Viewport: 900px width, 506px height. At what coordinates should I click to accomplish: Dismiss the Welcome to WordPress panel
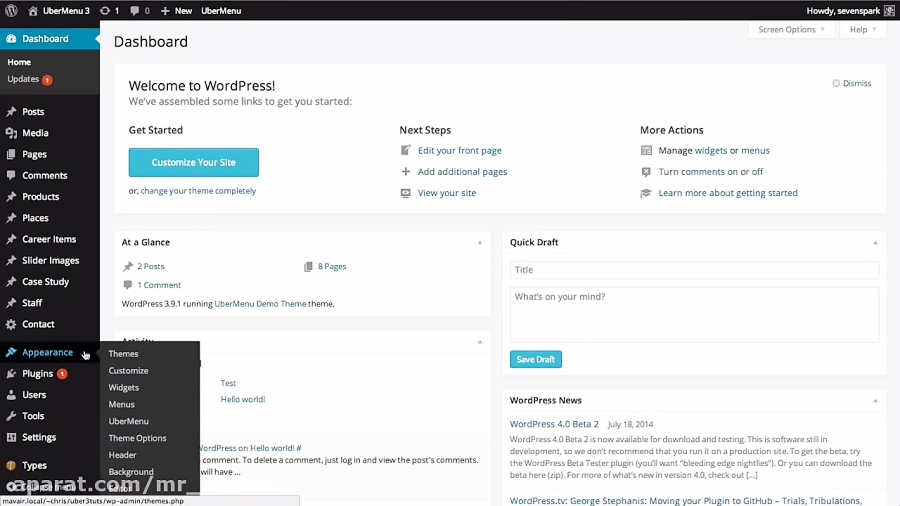(852, 83)
